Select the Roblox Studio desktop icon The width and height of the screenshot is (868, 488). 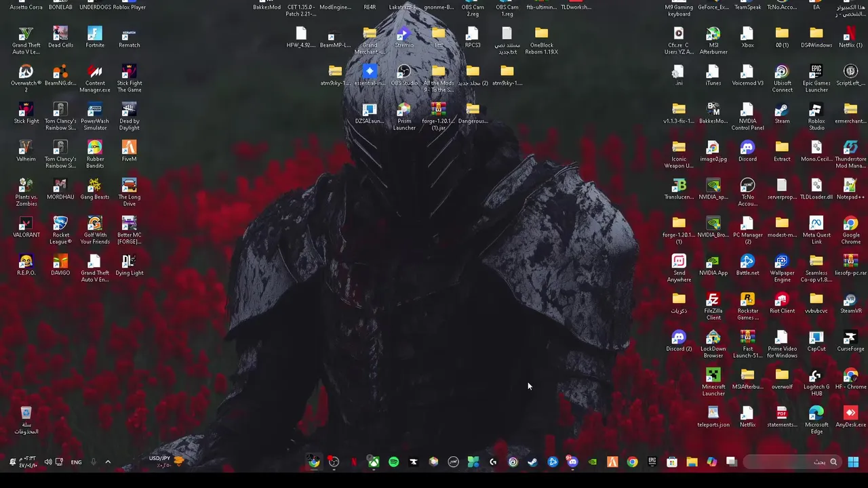pyautogui.click(x=816, y=117)
